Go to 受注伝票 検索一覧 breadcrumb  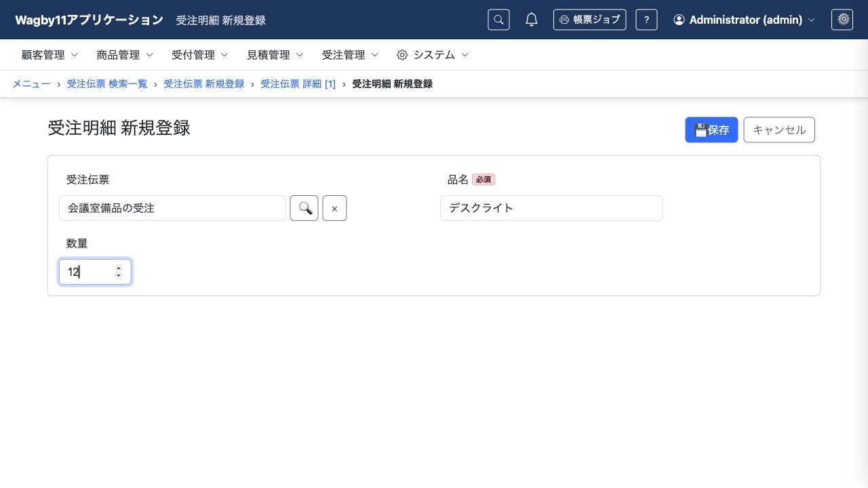click(107, 84)
